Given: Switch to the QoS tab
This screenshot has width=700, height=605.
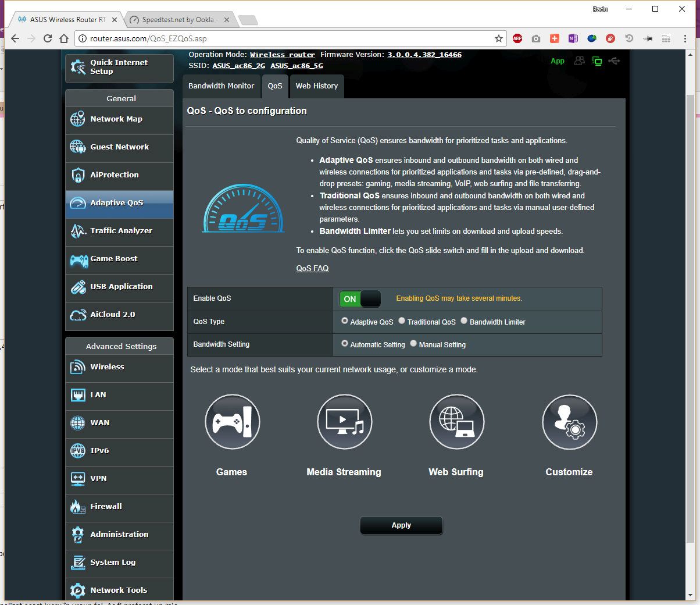Looking at the screenshot, I should click(275, 86).
